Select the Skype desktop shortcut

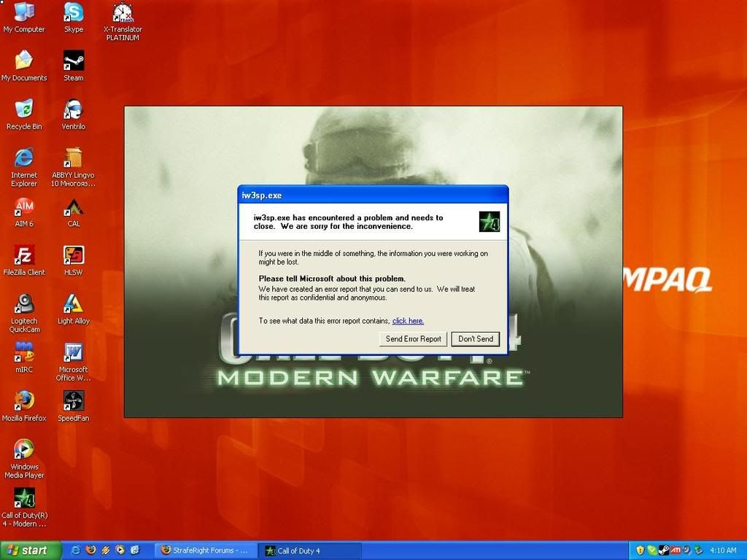pyautogui.click(x=74, y=18)
